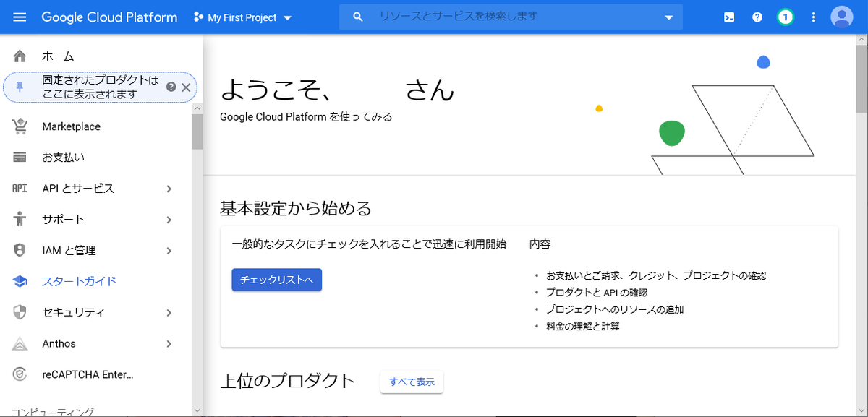Screen dimensions: 868x417
Task: Click プロジェクトへのリソースの追加 bullet text
Action: (x=615, y=309)
